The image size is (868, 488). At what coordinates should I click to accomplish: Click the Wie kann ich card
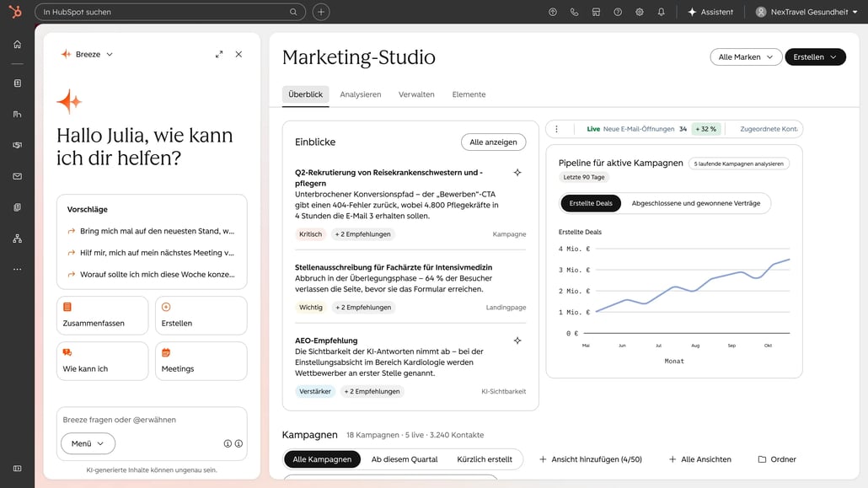(103, 361)
